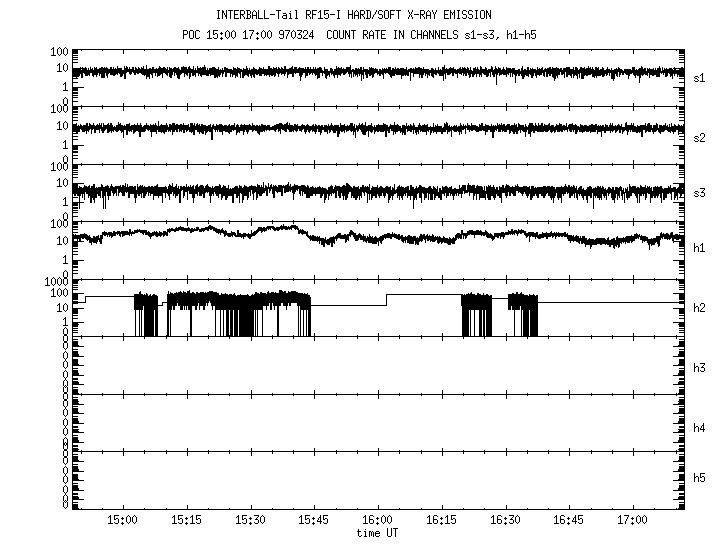Image resolution: width=720 pixels, height=550 pixels.
Task: Click the 15:15 time axis tick label
Action: tap(186, 521)
